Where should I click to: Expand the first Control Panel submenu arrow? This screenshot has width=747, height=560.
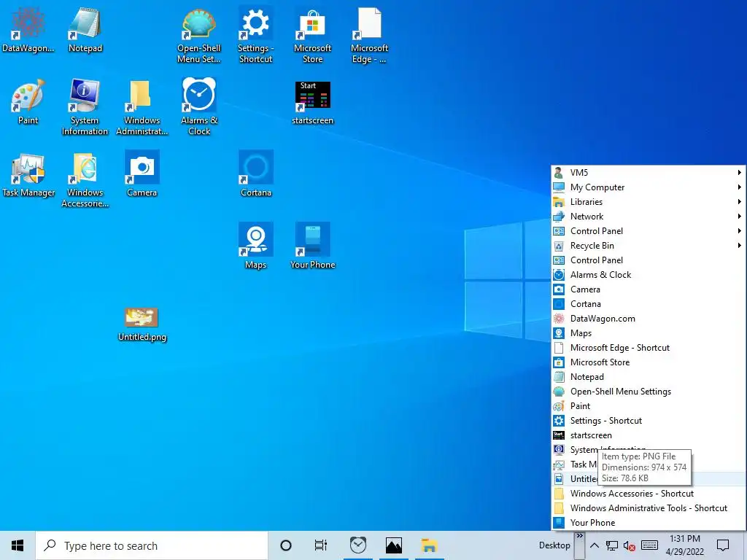pyautogui.click(x=740, y=231)
